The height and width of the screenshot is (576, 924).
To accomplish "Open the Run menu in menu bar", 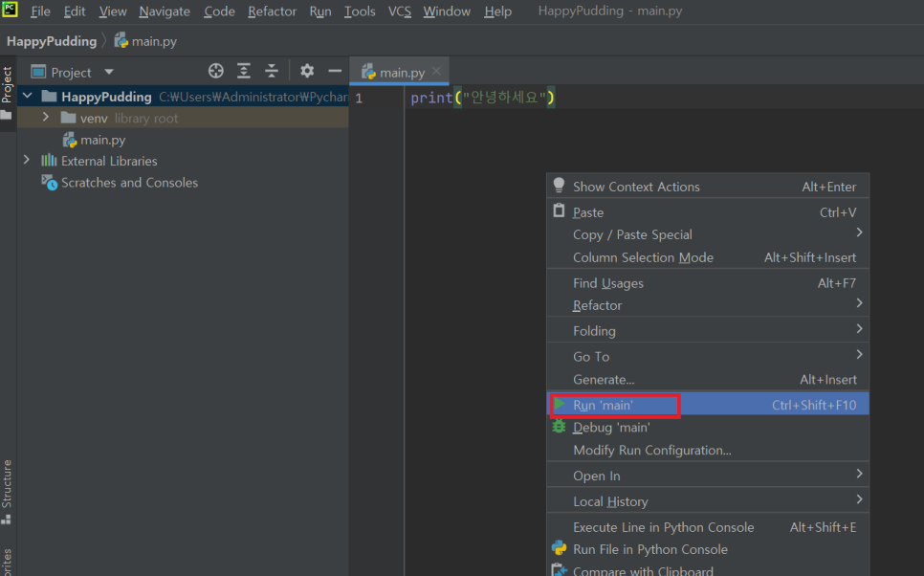I will pyautogui.click(x=320, y=11).
